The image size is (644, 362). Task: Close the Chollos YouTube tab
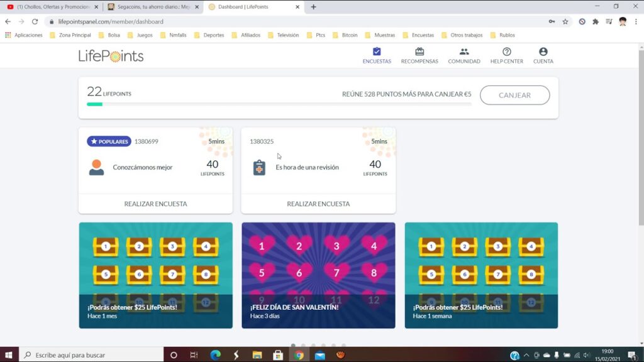click(x=96, y=7)
